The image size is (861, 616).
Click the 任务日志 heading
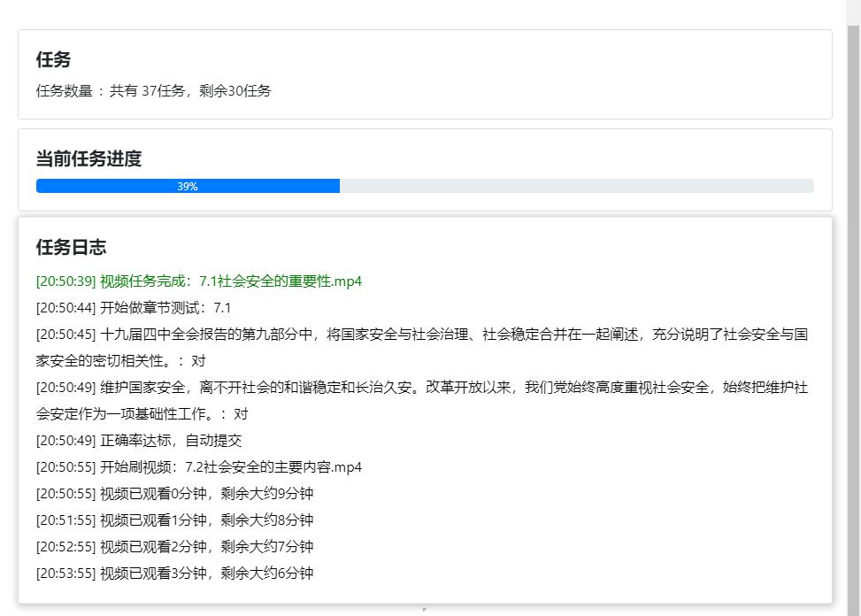pyautogui.click(x=71, y=247)
